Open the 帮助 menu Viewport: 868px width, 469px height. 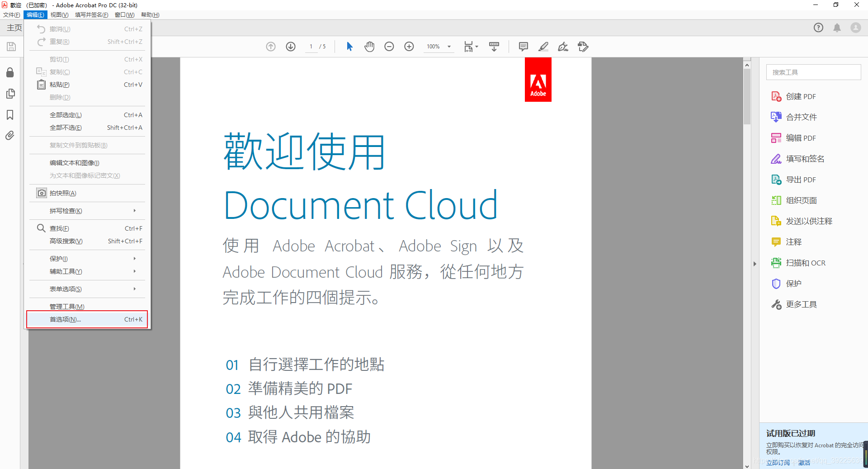[150, 15]
